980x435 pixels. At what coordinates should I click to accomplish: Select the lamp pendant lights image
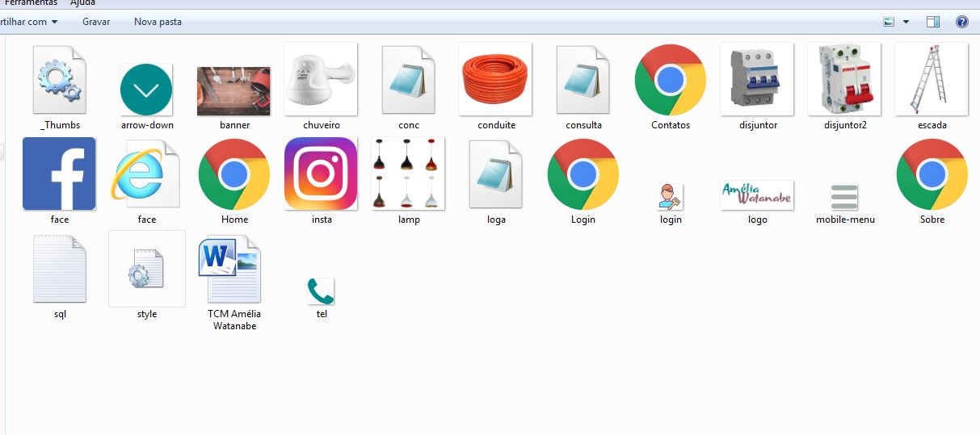point(409,174)
